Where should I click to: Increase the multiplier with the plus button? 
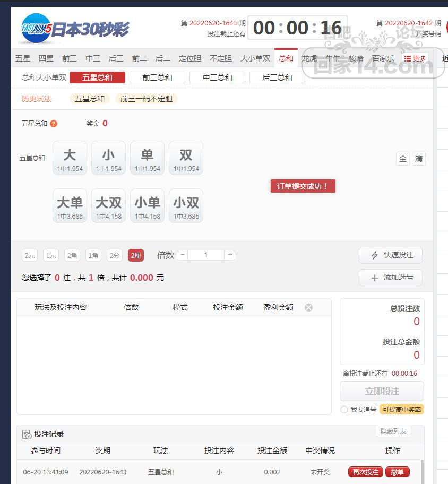point(230,255)
